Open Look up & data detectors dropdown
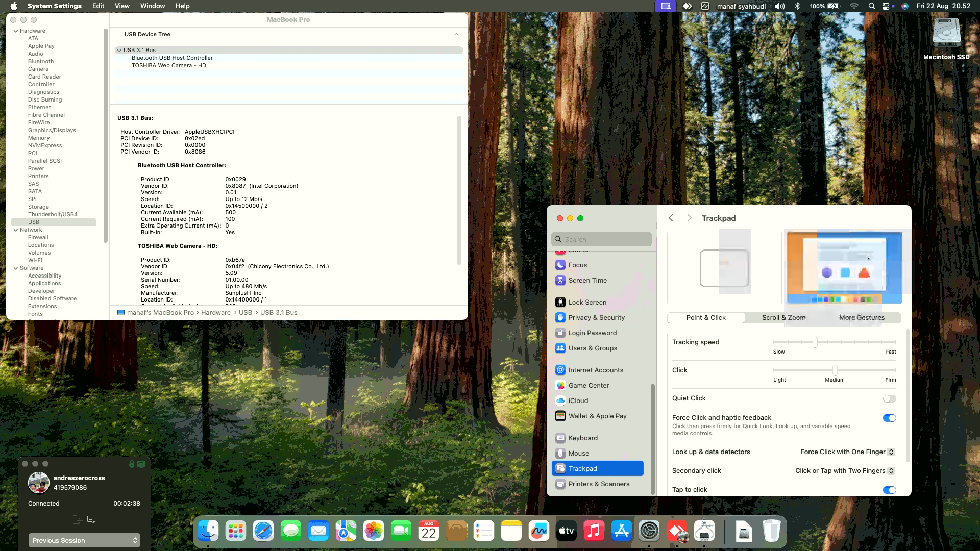This screenshot has height=551, width=980. [847, 452]
